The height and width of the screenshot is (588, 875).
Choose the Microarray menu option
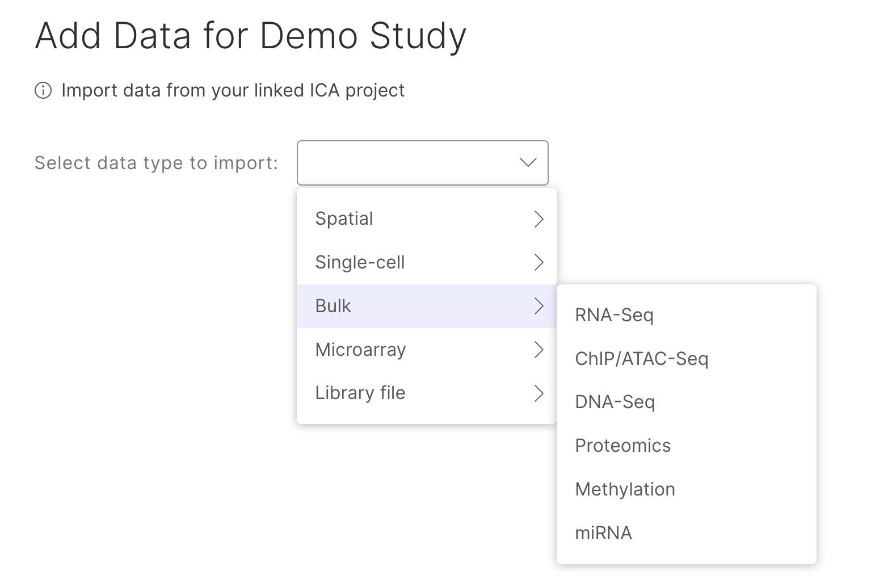(360, 350)
